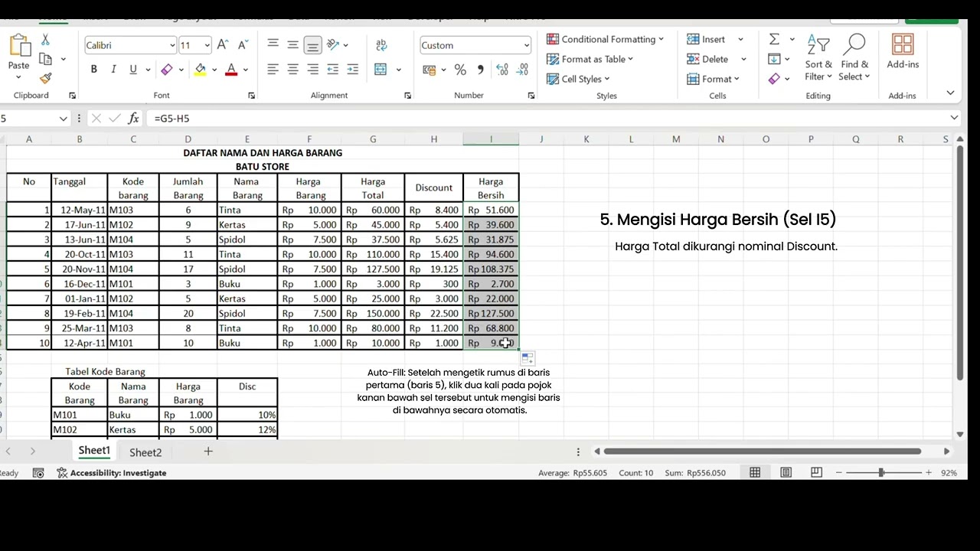The image size is (980, 551).
Task: Set Top Align for the cell
Action: (x=273, y=45)
